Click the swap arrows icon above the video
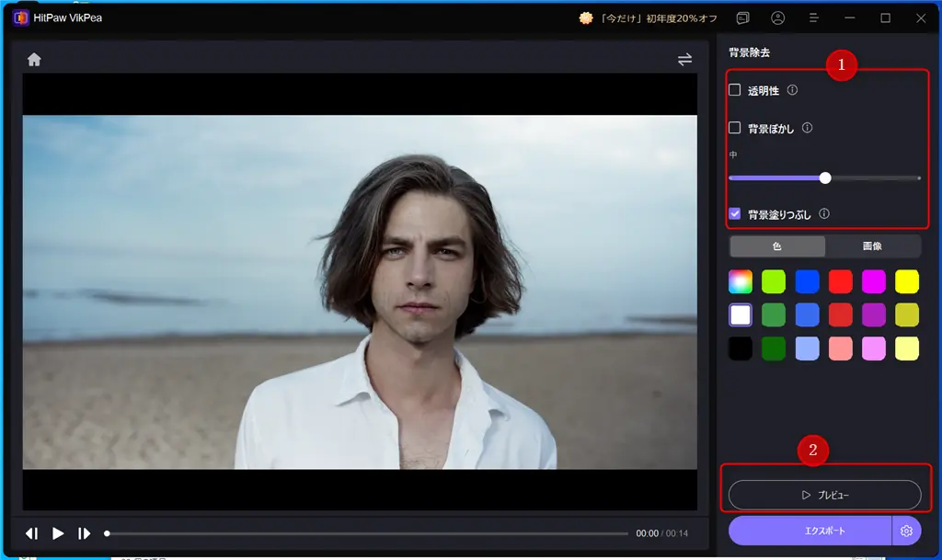Screen dimensions: 942x560 point(684,60)
